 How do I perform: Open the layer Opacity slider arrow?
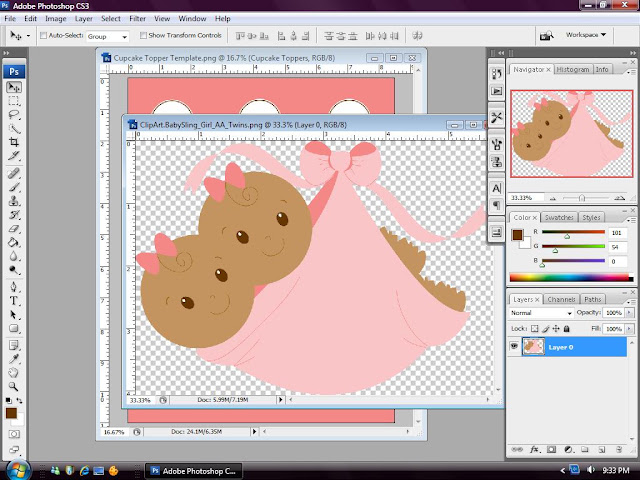coord(629,313)
